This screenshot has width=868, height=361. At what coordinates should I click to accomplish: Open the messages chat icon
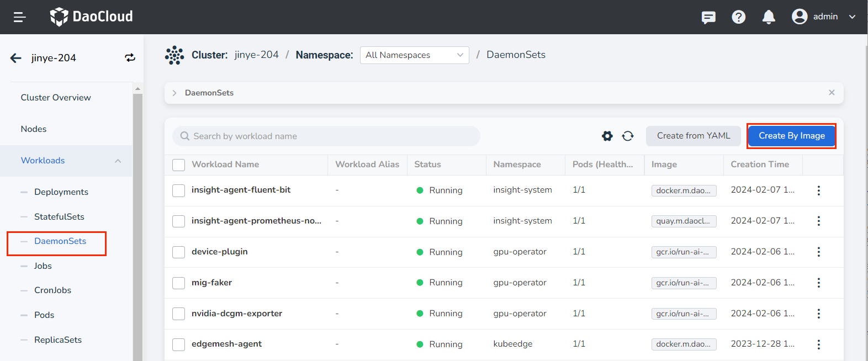coord(708,17)
